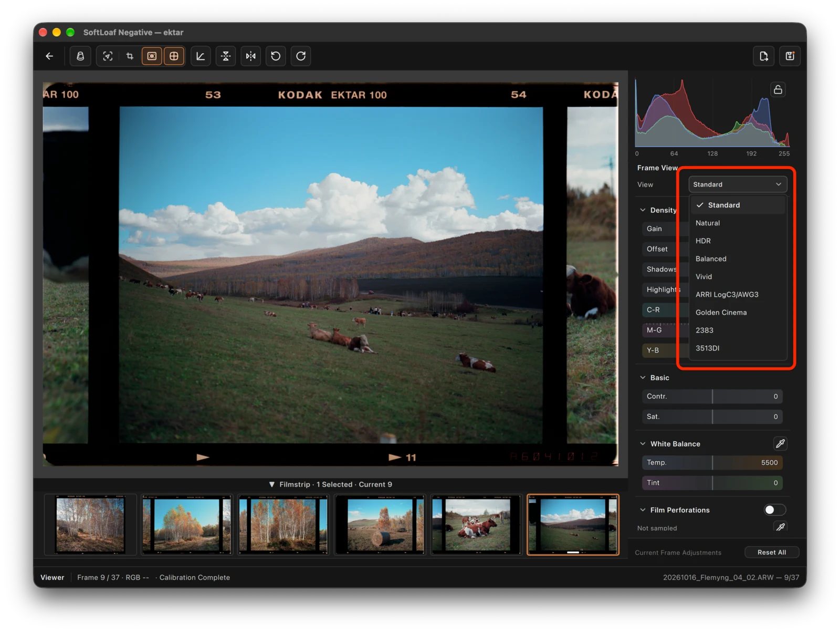Click the export file icon
This screenshot has width=840, height=632.
point(764,56)
